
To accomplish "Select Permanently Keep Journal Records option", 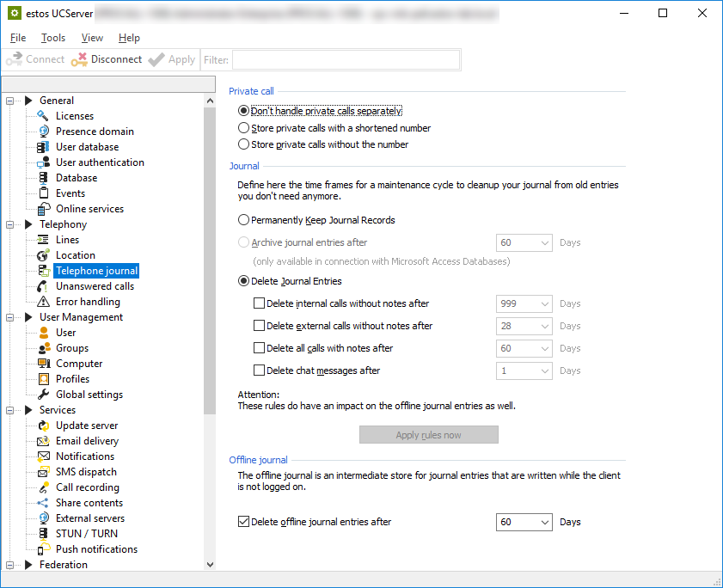I will click(x=243, y=220).
